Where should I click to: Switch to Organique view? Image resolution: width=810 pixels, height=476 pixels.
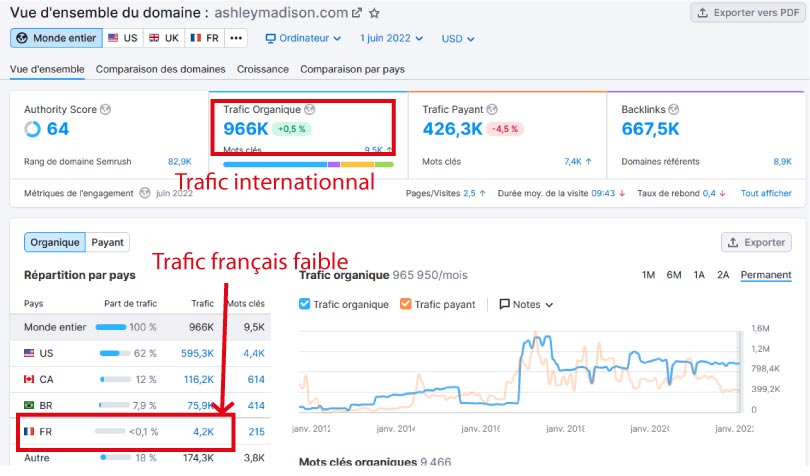pos(55,242)
